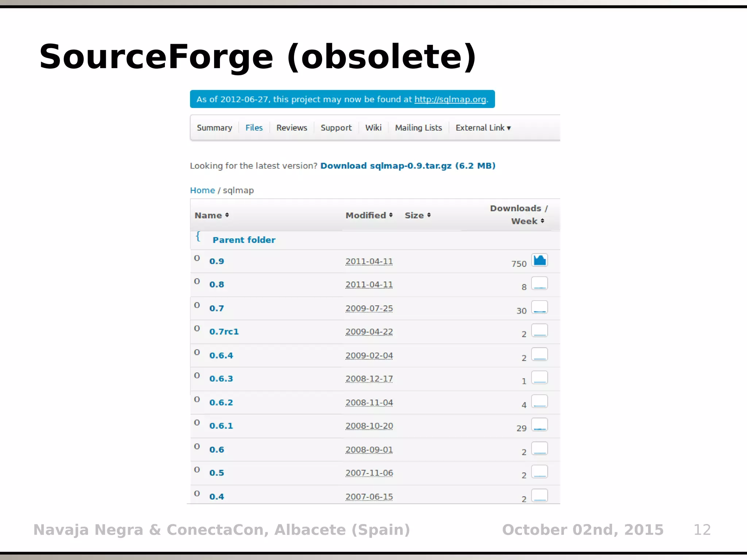Click the folder icon next to 0.6.4
Image resolution: width=747 pixels, height=560 pixels.
[197, 352]
